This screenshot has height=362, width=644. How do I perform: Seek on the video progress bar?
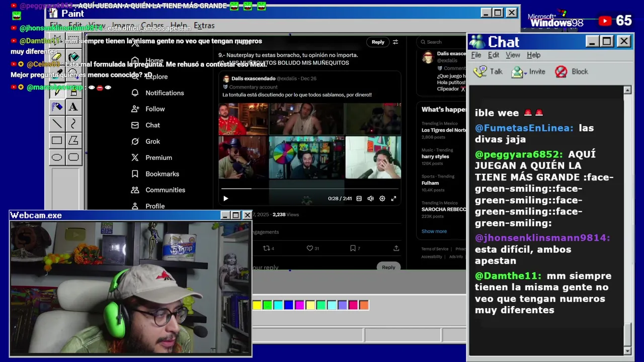click(309, 189)
